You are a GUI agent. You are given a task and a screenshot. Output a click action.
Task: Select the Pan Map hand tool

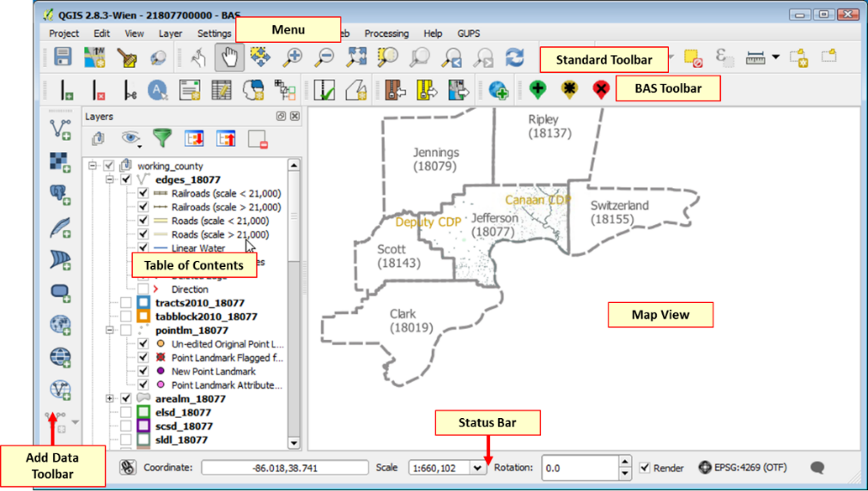(229, 58)
